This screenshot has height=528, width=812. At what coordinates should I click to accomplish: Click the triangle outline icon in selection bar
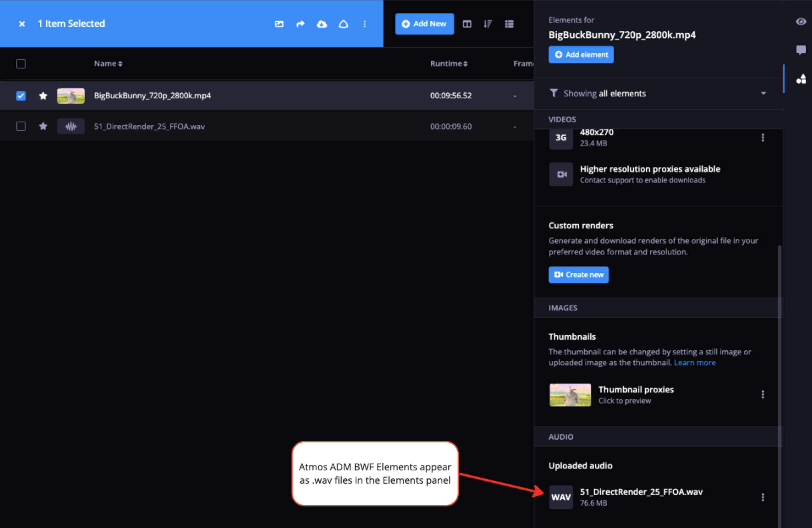tap(343, 24)
